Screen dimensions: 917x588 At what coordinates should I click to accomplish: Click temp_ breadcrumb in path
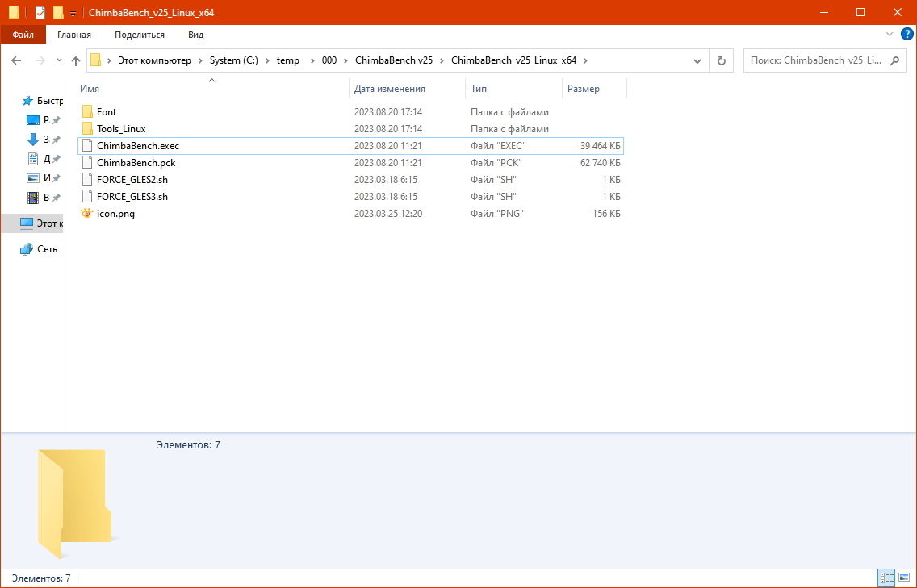click(x=290, y=60)
